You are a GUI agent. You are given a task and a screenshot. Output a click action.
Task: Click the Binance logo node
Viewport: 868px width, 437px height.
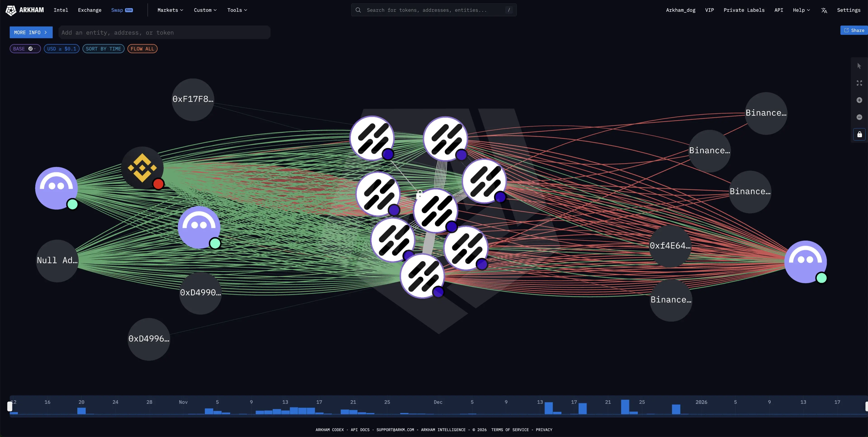(142, 168)
